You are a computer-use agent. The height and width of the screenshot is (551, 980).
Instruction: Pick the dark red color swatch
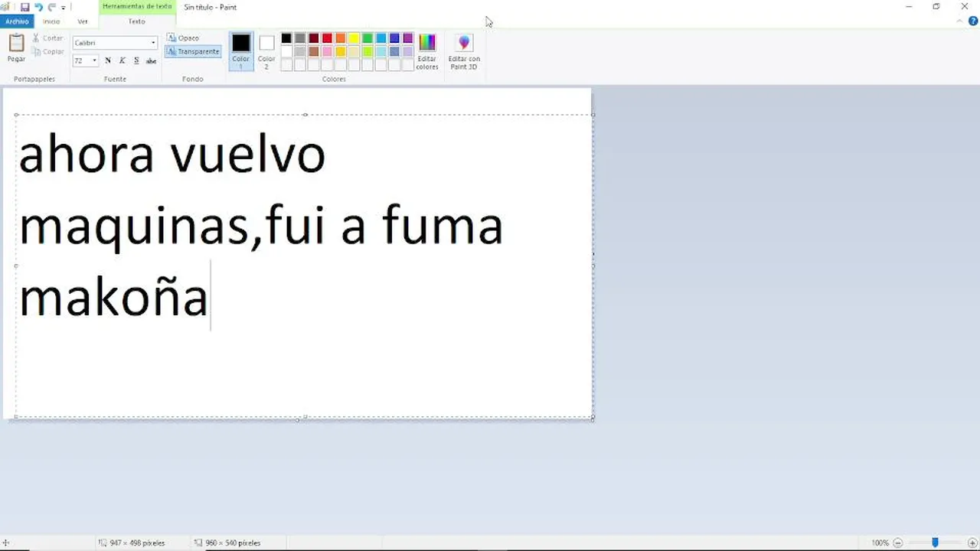[314, 38]
